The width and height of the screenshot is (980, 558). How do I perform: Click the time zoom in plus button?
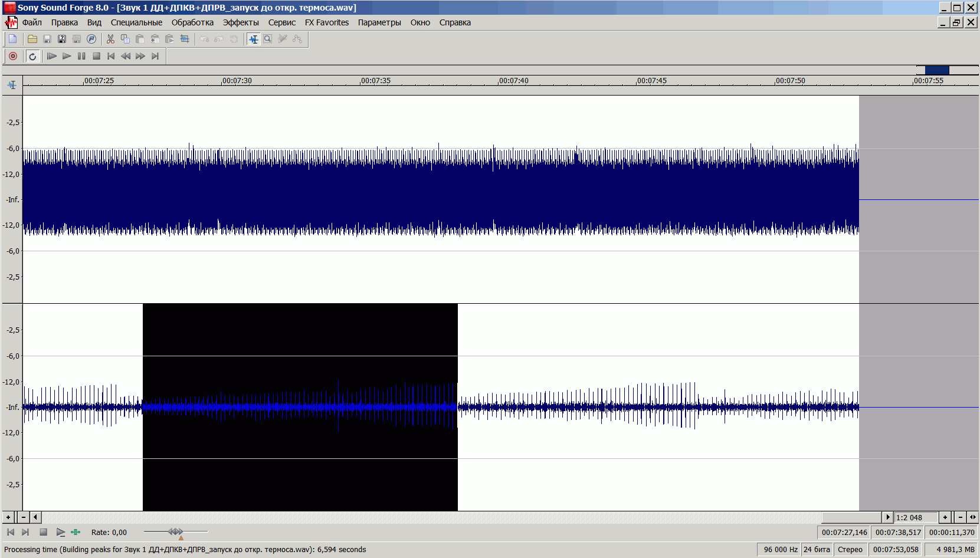[x=945, y=517]
